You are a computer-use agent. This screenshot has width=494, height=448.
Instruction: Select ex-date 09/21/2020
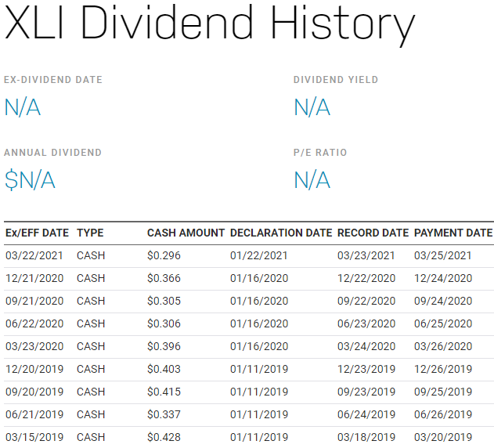tap(34, 301)
